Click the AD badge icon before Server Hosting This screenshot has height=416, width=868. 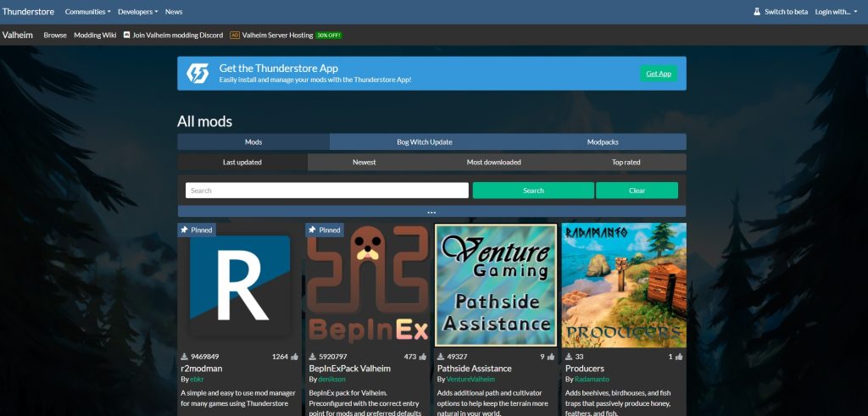point(235,35)
